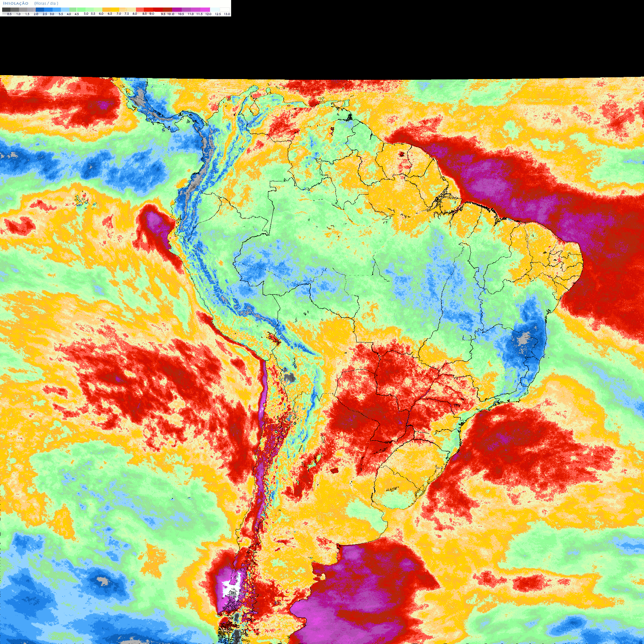Click the '11.0' legend value
The image size is (644, 644).
tap(191, 14)
